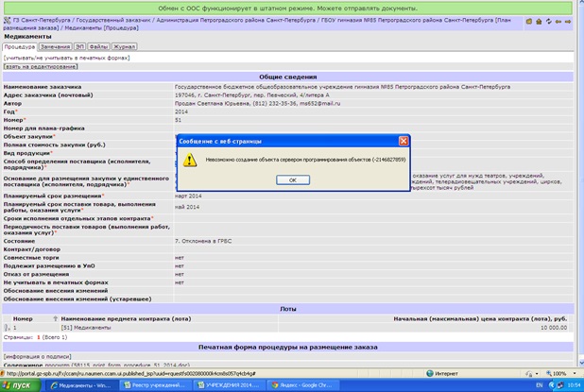The height and width of the screenshot is (392, 584).
Task: Click the refresh arrows icon in the header
Action: click(549, 22)
